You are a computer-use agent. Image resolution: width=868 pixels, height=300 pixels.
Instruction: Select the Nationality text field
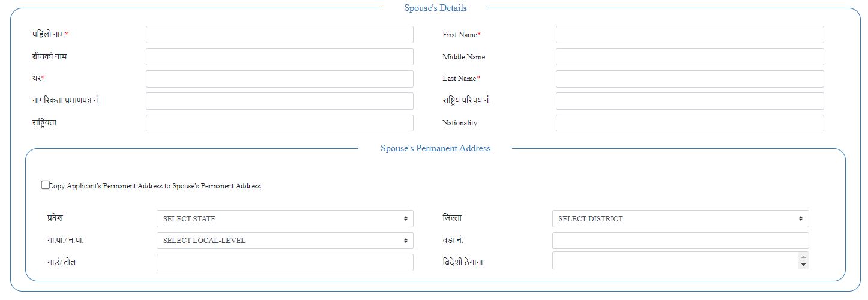(689, 123)
